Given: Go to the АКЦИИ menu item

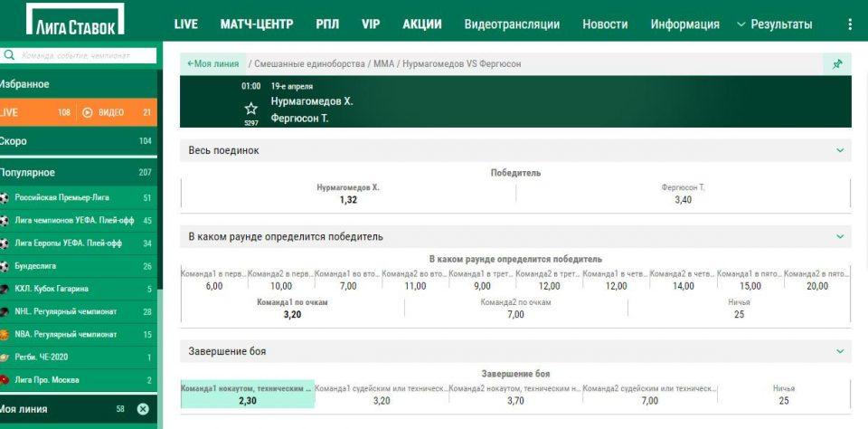Looking at the screenshot, I should tap(422, 24).
